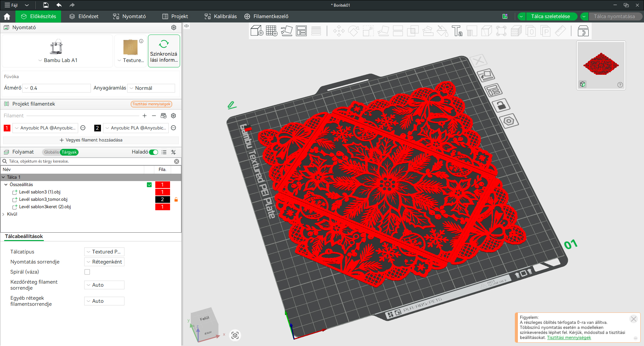Uncheck the Összeállítás printable checkbox
Viewport: 644px width, 346px height.
(x=149, y=185)
